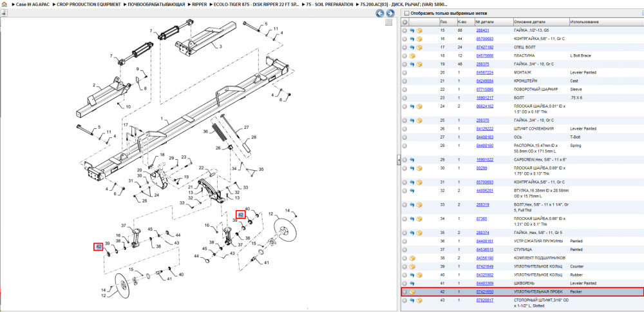The image size is (644, 312).
Task: Open part number link 87421650
Action: click(x=485, y=292)
